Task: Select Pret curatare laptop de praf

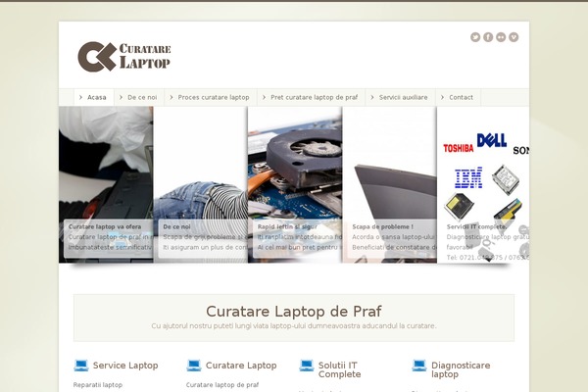Action: [x=311, y=98]
